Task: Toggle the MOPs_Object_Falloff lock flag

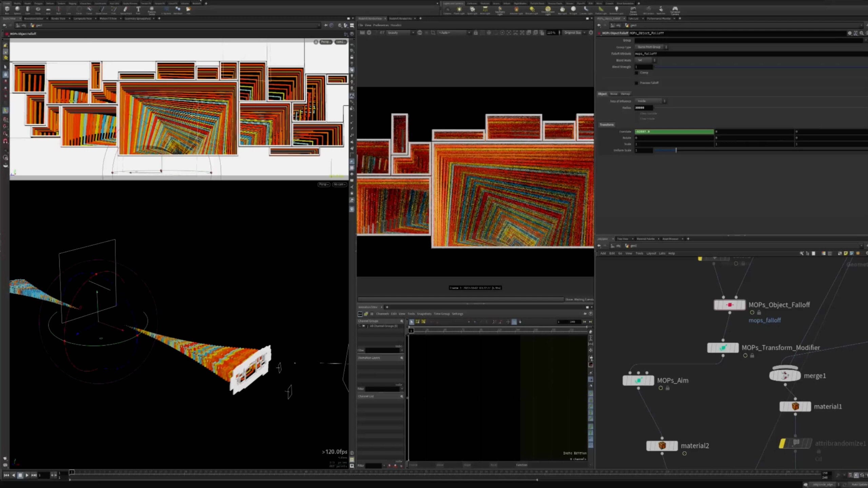Action: tap(759, 312)
